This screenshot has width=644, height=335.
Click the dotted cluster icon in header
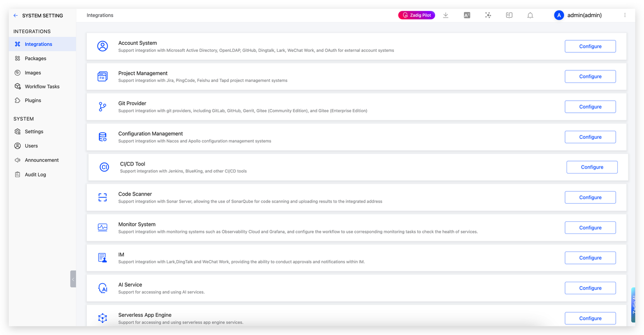pos(488,15)
